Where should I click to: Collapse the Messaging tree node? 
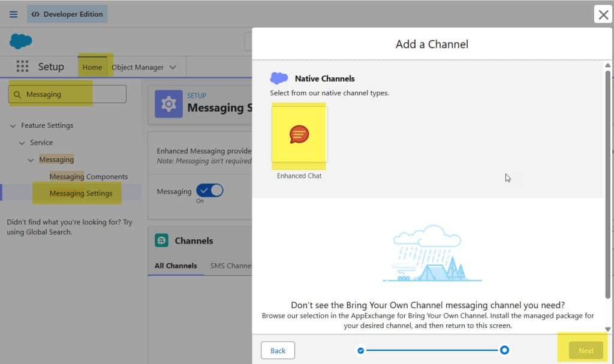(31, 160)
